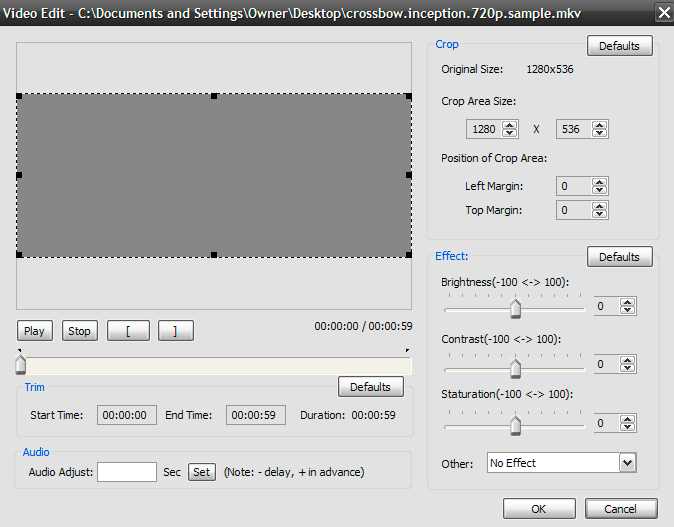Click the Top Margin value field
The height and width of the screenshot is (527, 674).
(x=575, y=210)
